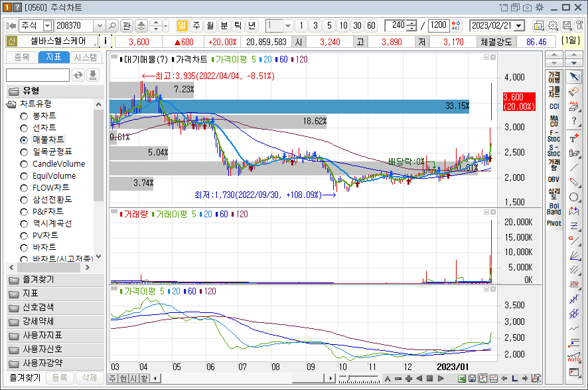588x390 pixels.
Task: Click the AUTO trendline tool
Action: (x=574, y=357)
